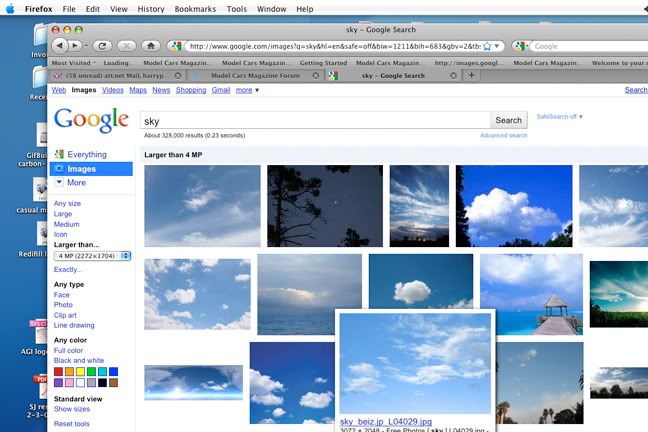Open the address bar URL history dropdown
The height and width of the screenshot is (432, 648).
497,46
